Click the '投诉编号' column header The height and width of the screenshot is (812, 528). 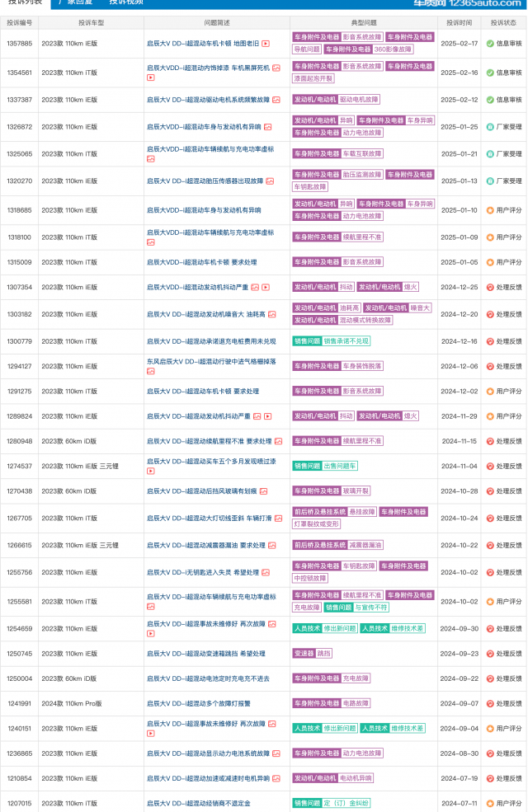[20, 23]
